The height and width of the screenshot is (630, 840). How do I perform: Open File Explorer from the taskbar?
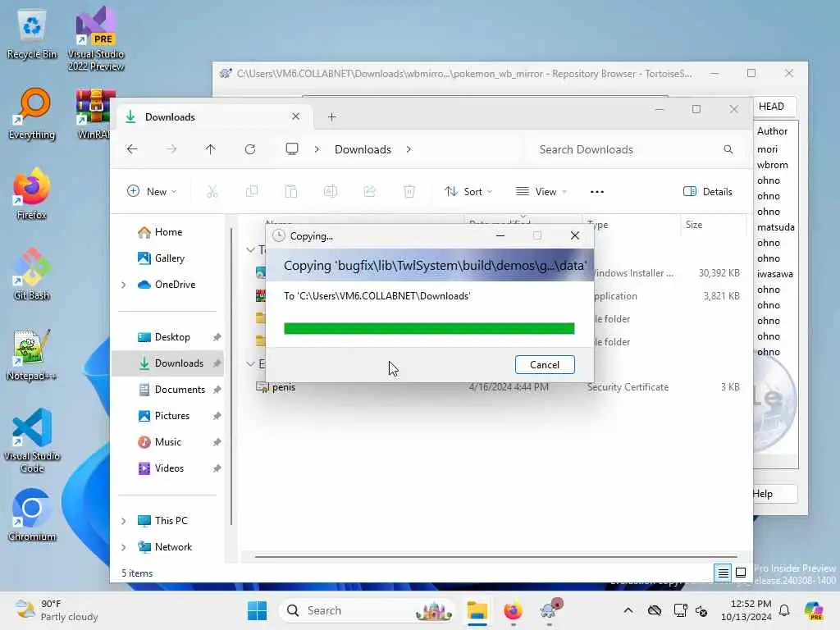point(477,610)
